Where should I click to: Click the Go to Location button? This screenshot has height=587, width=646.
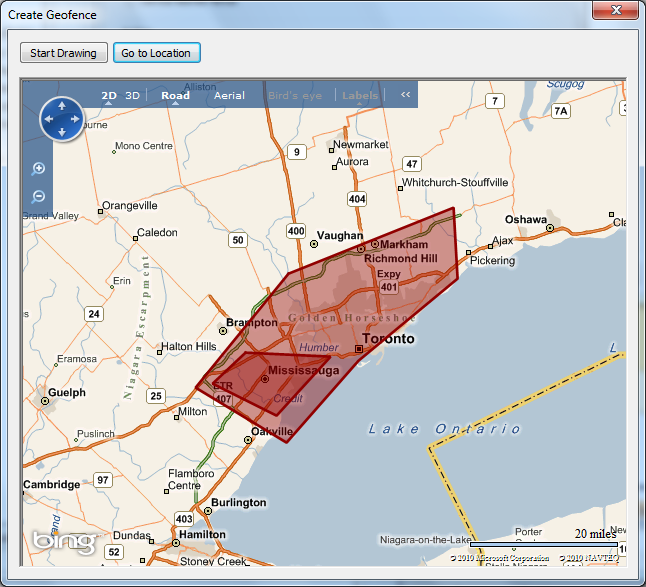(157, 53)
